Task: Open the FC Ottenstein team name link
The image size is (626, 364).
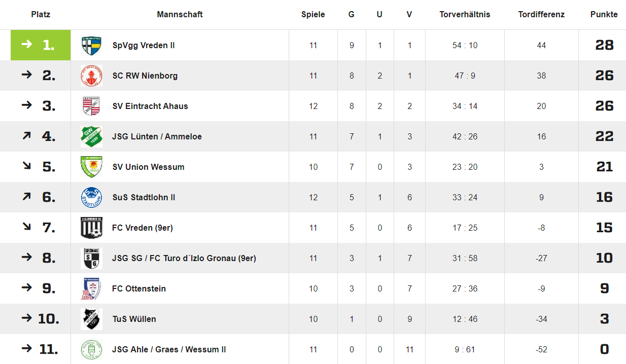Action: pos(139,289)
